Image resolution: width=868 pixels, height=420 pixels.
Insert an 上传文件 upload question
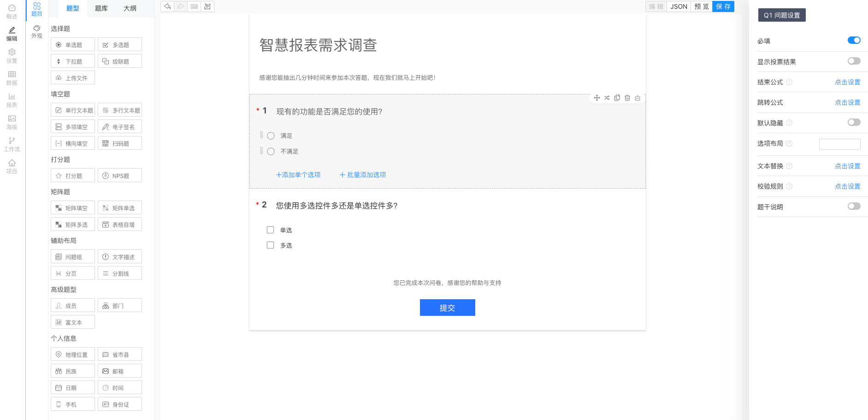[72, 77]
